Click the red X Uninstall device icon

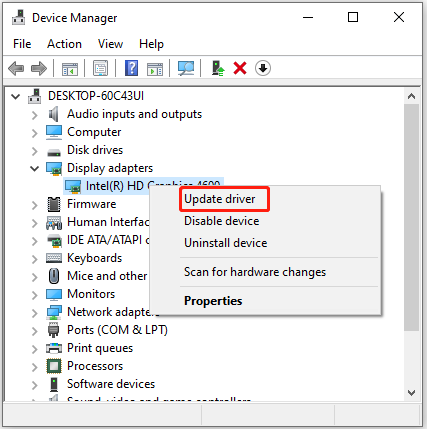pyautogui.click(x=240, y=68)
